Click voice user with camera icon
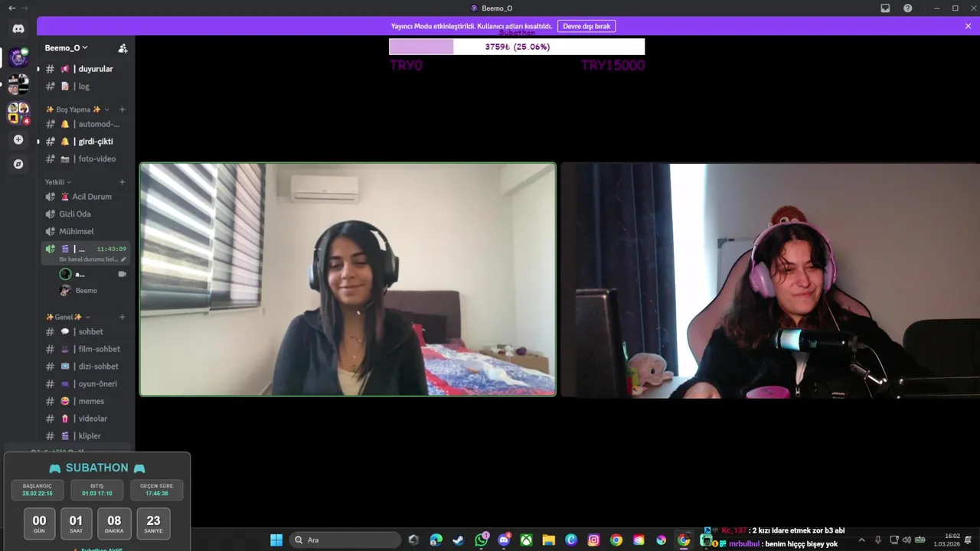The image size is (980, 551). (93, 274)
